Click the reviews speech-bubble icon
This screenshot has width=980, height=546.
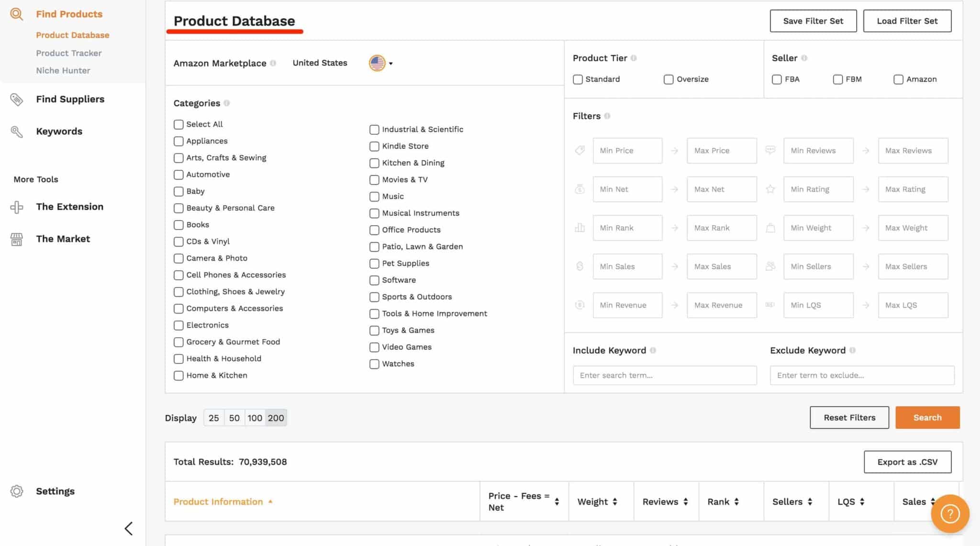770,151
